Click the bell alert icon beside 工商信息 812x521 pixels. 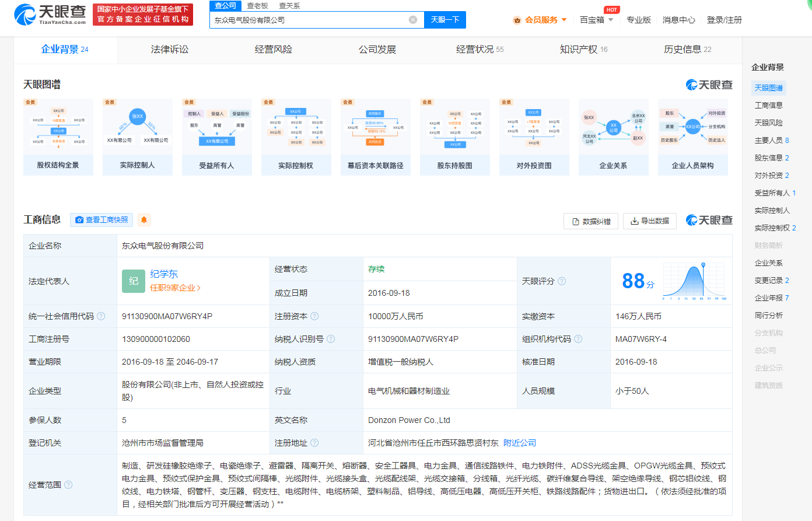(x=144, y=220)
